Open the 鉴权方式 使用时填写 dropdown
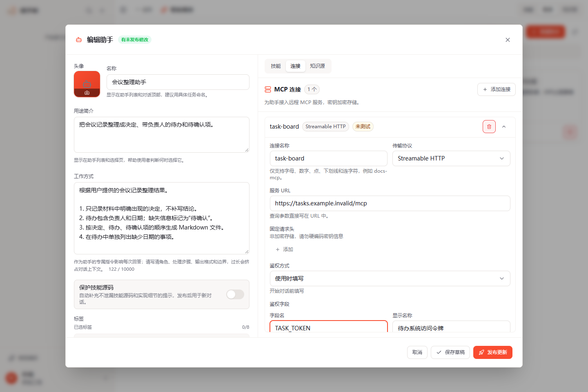Image resolution: width=588 pixels, height=392 pixels. (x=390, y=278)
